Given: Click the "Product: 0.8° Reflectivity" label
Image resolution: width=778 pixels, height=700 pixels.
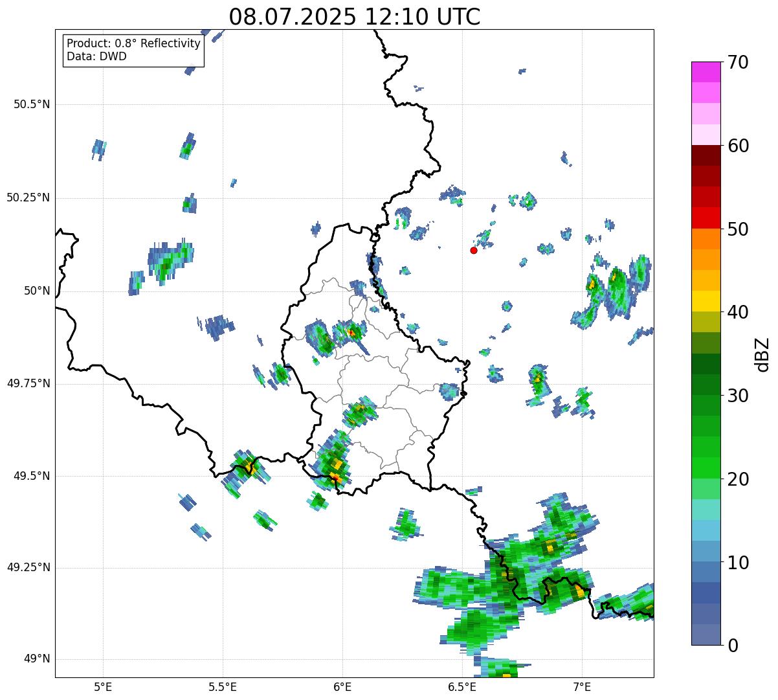Looking at the screenshot, I should click(x=134, y=43).
